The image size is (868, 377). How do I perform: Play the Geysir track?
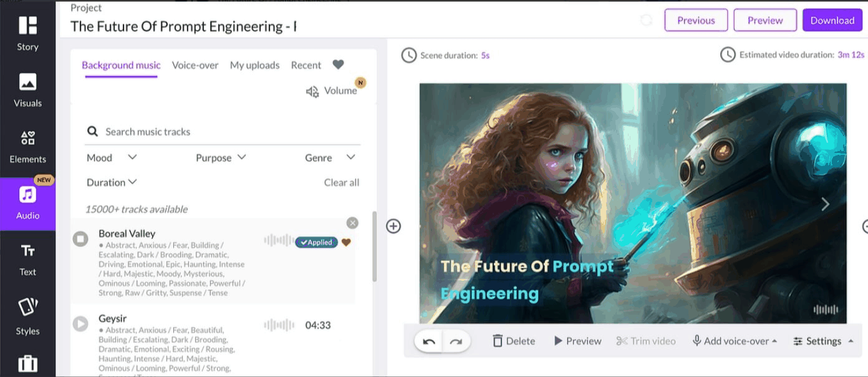[80, 324]
